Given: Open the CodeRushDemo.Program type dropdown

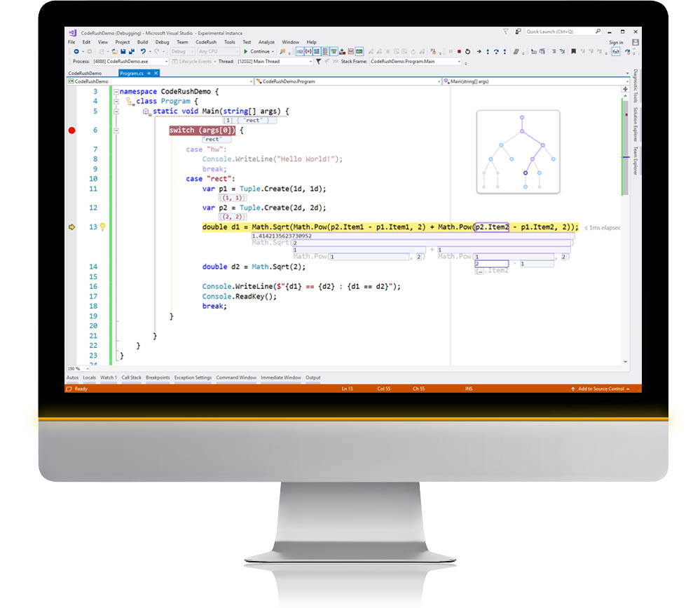Looking at the screenshot, I should [348, 81].
